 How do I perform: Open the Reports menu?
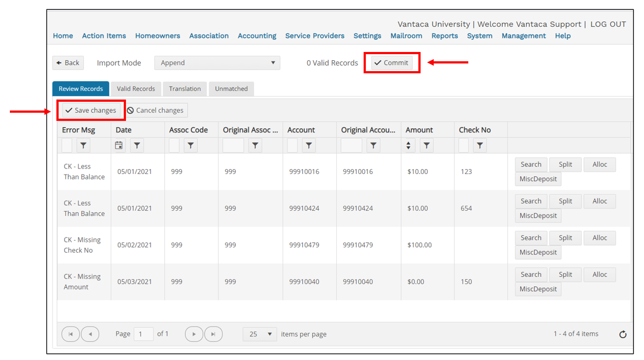point(445,36)
